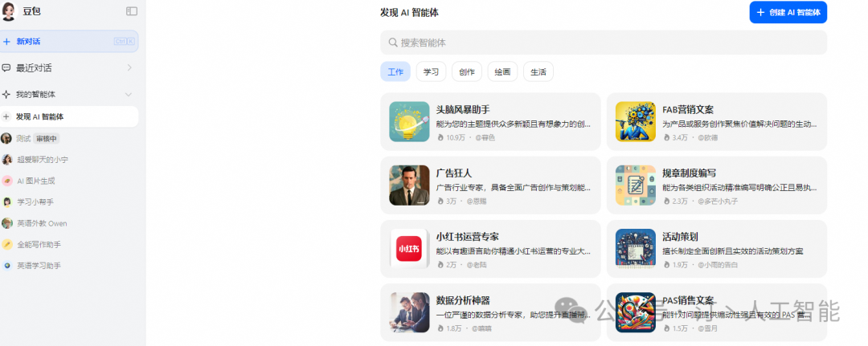Start a new chat with 新对话
Screen dimensions: 868x346
[x=69, y=42]
